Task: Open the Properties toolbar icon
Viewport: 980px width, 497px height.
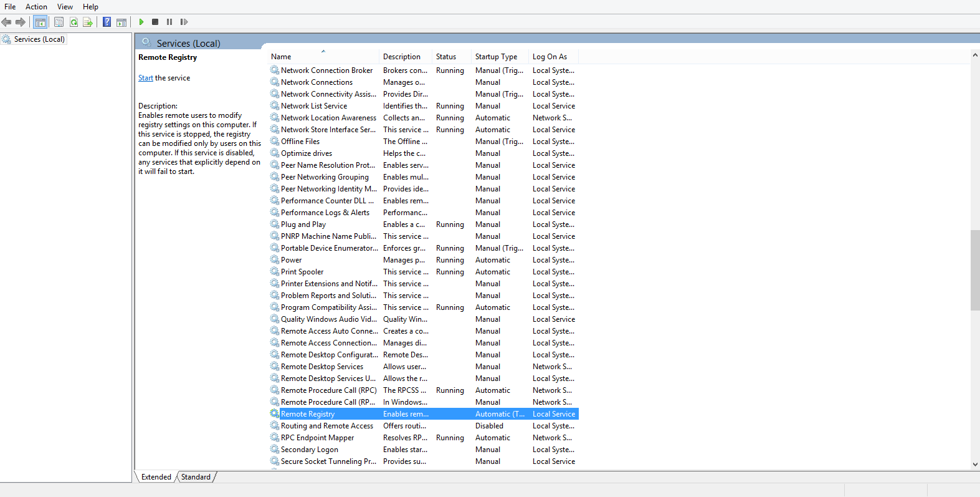Action: [59, 22]
